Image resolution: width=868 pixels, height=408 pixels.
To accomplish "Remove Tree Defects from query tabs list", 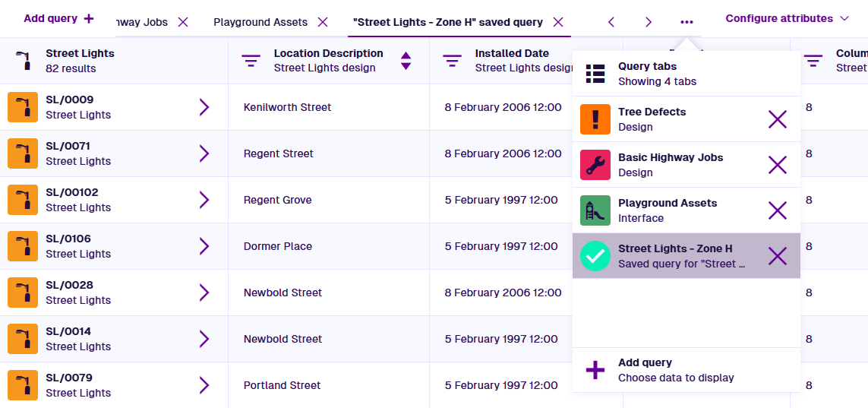I will (x=777, y=119).
